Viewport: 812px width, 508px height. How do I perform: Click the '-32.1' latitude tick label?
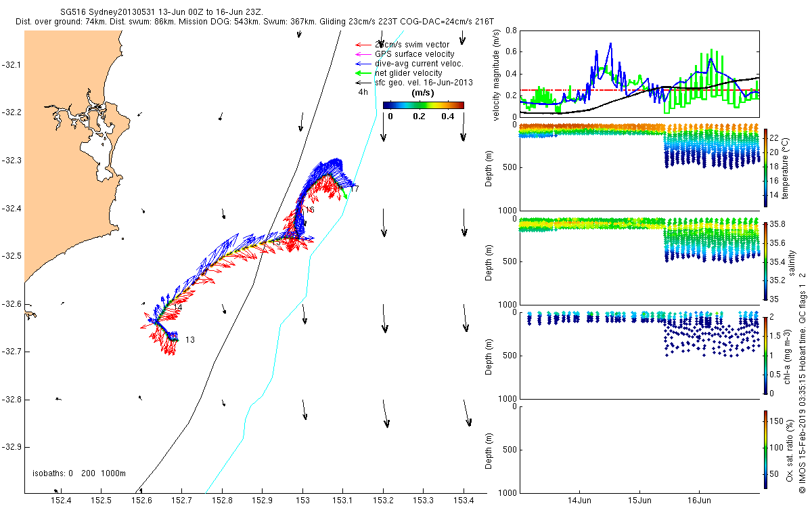(x=13, y=65)
